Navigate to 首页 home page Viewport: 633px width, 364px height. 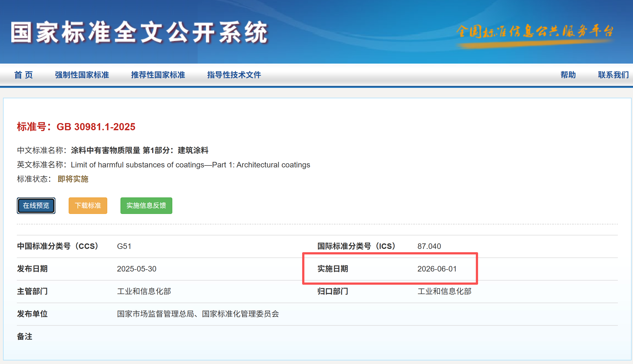24,75
